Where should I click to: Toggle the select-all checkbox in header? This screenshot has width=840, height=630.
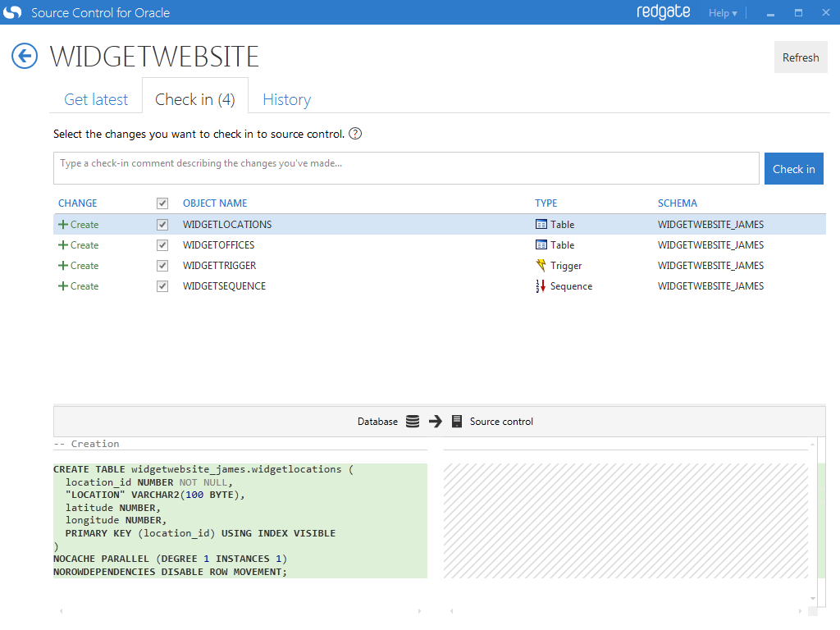(x=162, y=203)
